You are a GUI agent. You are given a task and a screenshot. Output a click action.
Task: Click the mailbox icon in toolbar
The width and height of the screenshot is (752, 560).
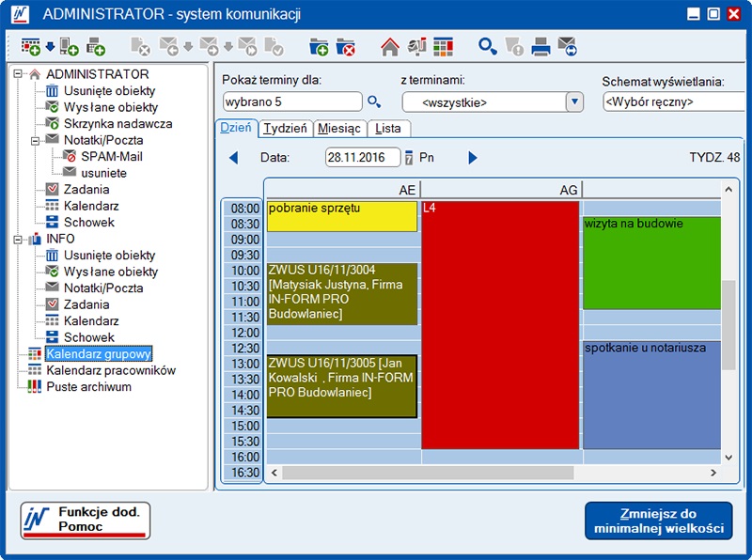pos(416,47)
